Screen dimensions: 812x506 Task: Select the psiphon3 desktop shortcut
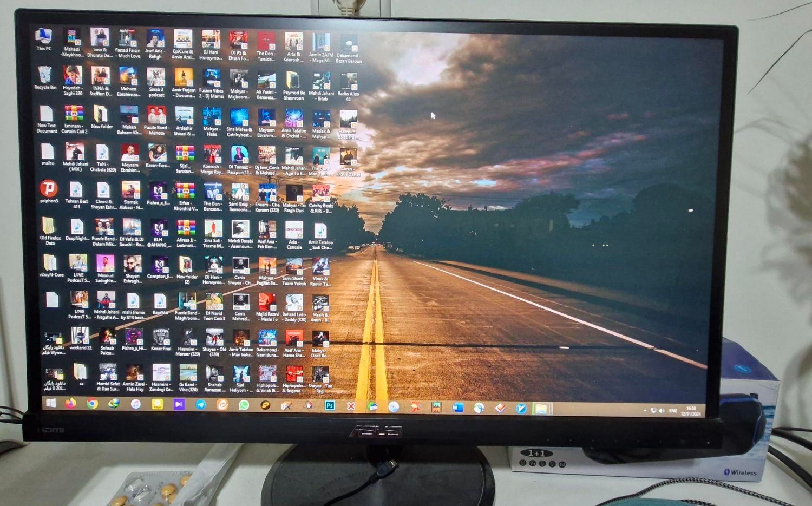pos(49,192)
